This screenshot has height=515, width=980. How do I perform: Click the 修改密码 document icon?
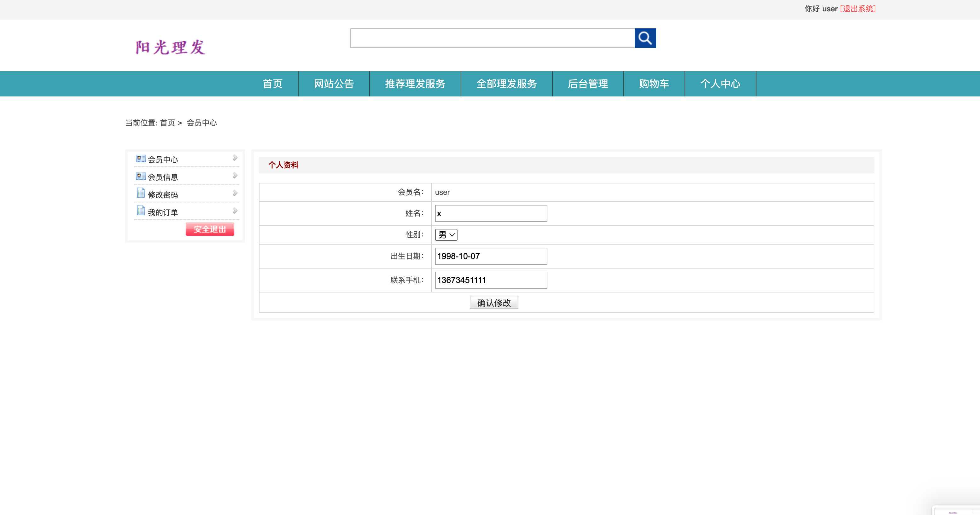(140, 193)
